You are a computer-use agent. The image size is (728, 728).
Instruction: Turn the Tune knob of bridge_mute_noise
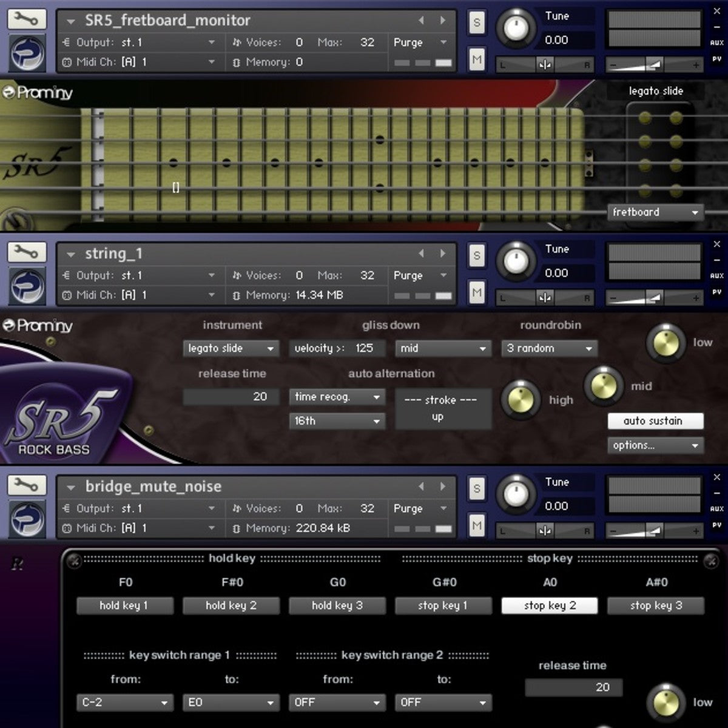pos(516,494)
